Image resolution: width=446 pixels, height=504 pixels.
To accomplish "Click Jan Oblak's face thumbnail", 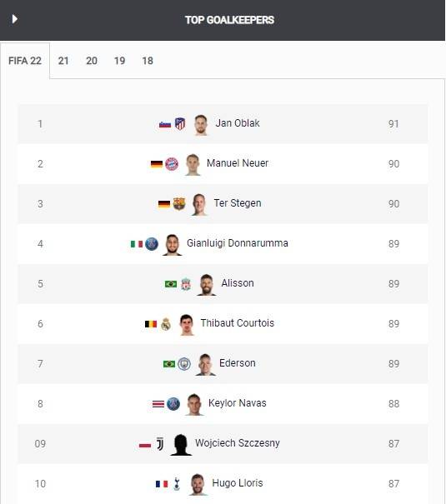I will (201, 125).
